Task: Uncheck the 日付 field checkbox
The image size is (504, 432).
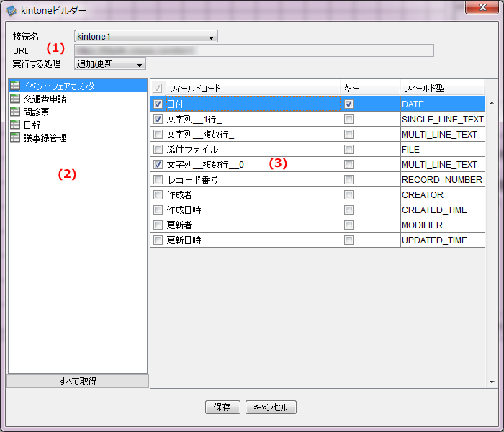Action: point(158,104)
